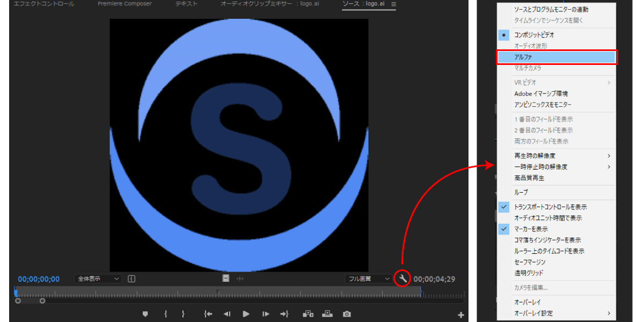644x322 pixels.
Task: Toggle ソースとプログラムモニターの連動
Action: 557,9
